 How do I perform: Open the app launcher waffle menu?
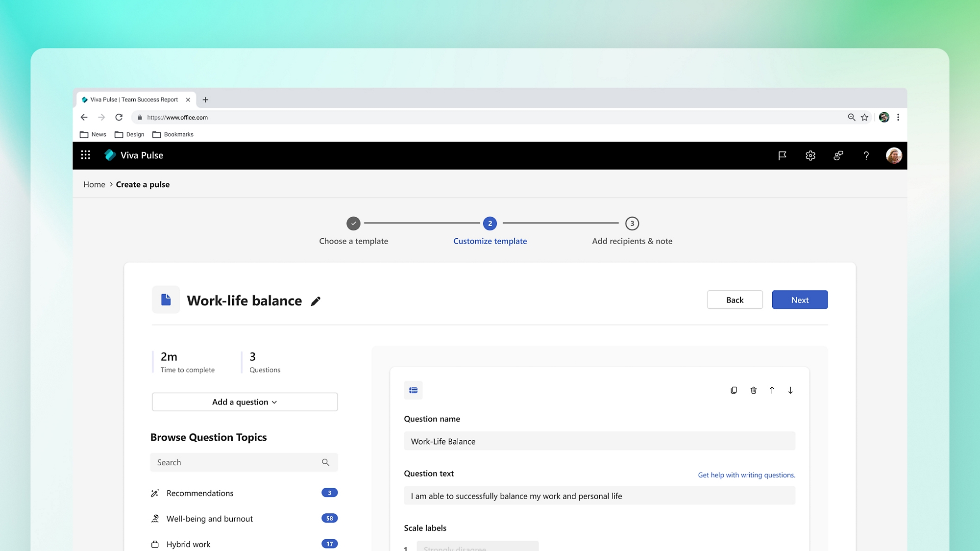click(85, 155)
